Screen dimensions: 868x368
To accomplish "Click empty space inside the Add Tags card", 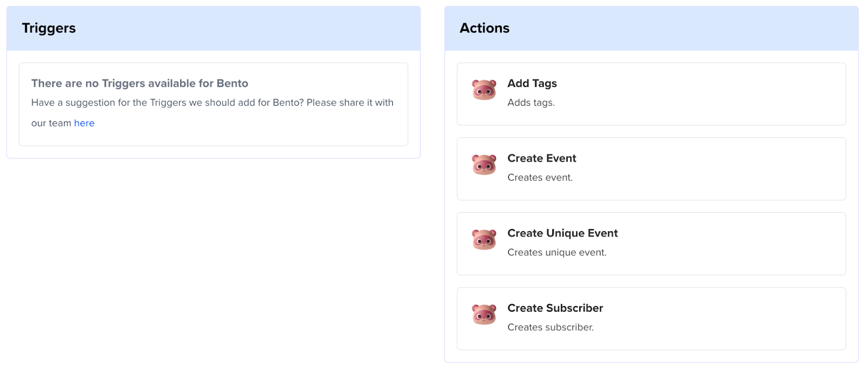I will tap(732, 94).
